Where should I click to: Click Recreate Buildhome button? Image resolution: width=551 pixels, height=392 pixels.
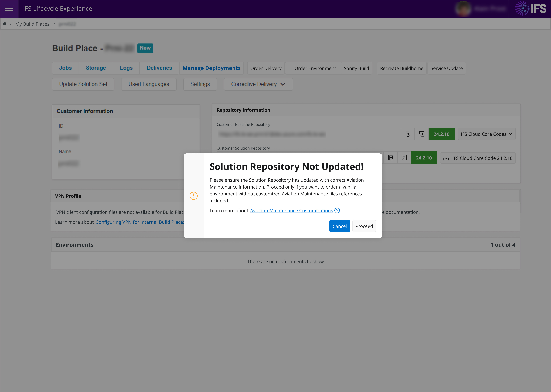(402, 68)
